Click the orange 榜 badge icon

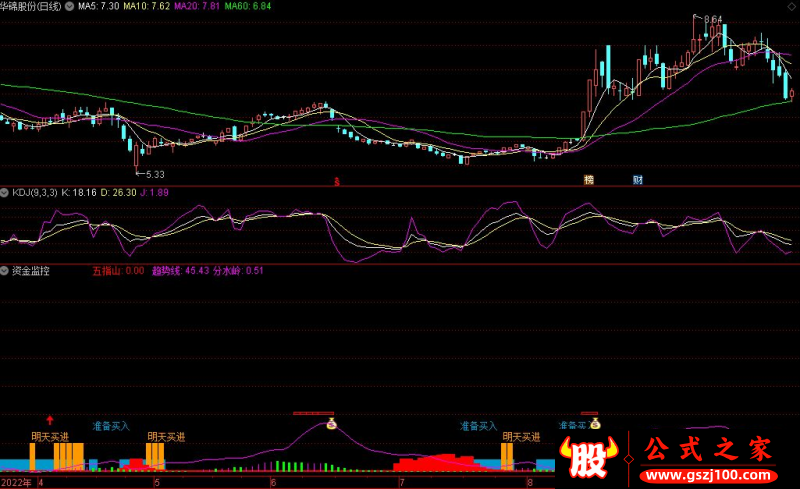pyautogui.click(x=590, y=180)
